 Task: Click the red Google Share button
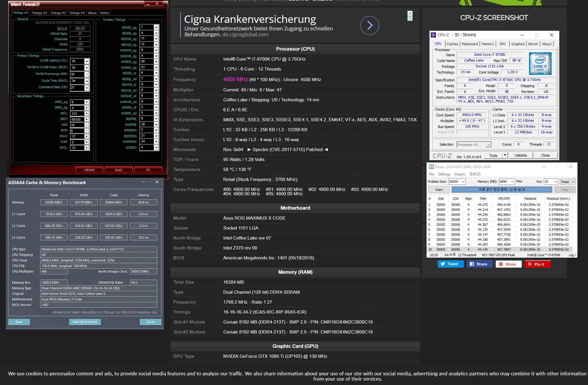[x=508, y=264]
